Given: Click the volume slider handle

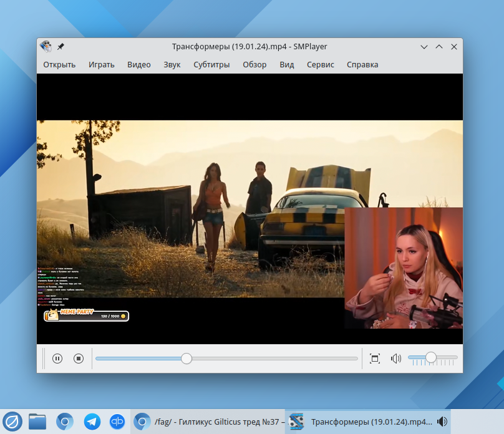Looking at the screenshot, I should click(431, 357).
